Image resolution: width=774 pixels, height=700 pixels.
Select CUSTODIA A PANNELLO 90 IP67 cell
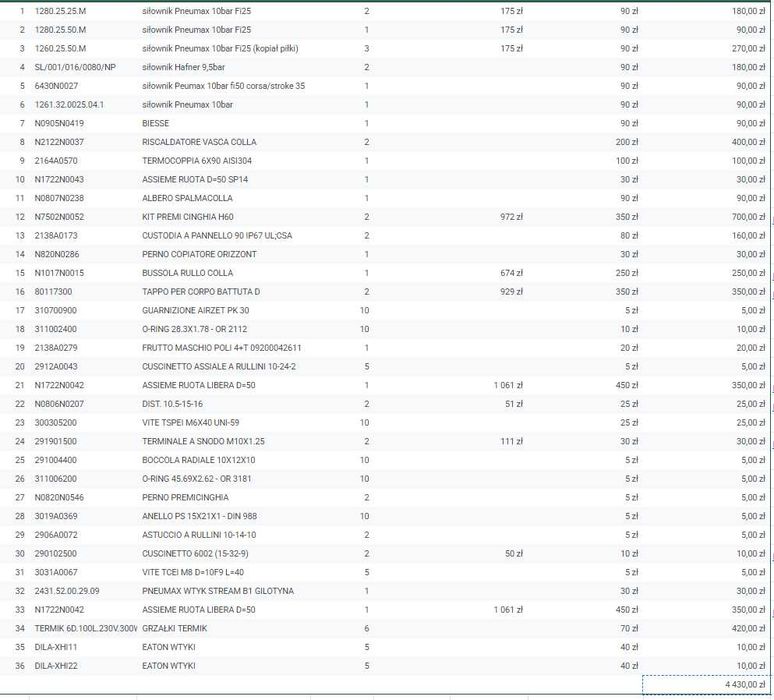pyautogui.click(x=217, y=236)
